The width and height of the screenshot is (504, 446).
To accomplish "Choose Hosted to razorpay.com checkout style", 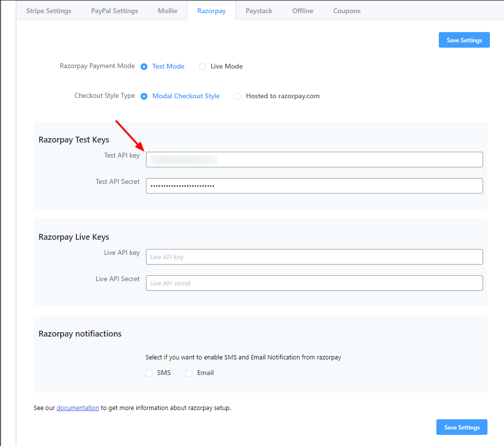I will tap(237, 96).
